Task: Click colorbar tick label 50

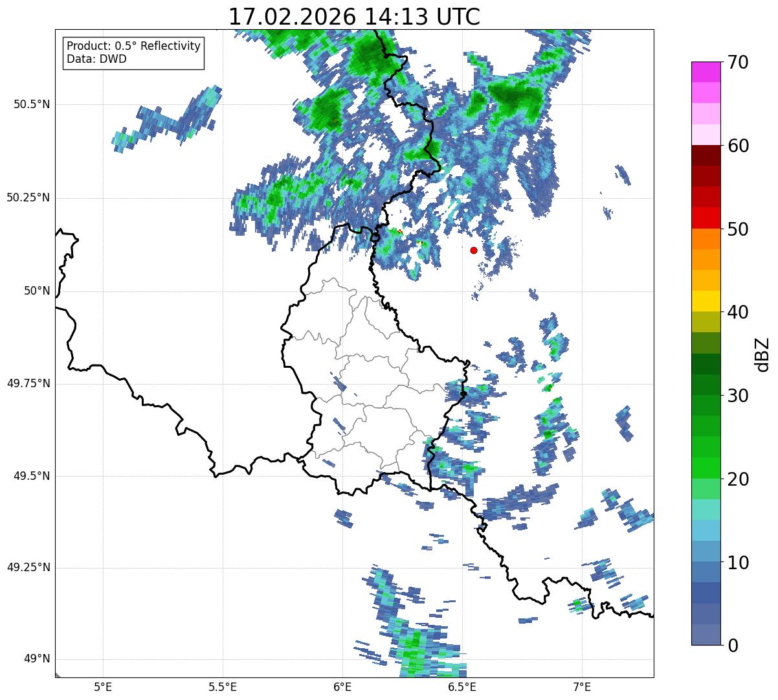Action: [x=737, y=229]
